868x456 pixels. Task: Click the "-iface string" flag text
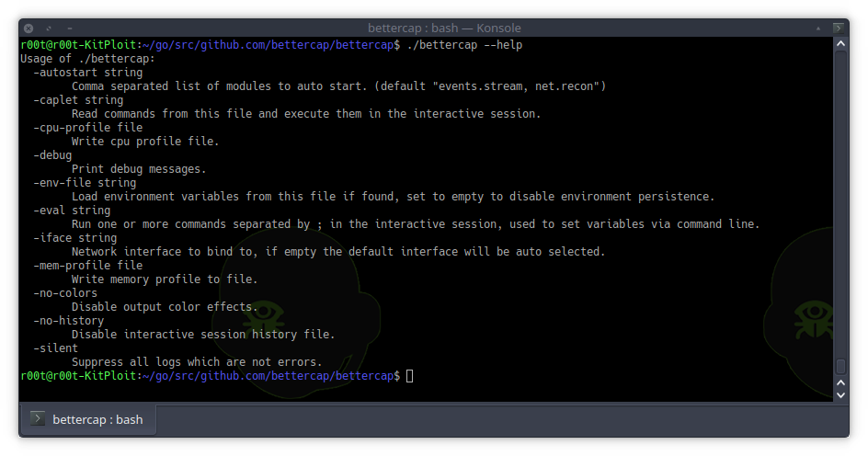point(75,238)
